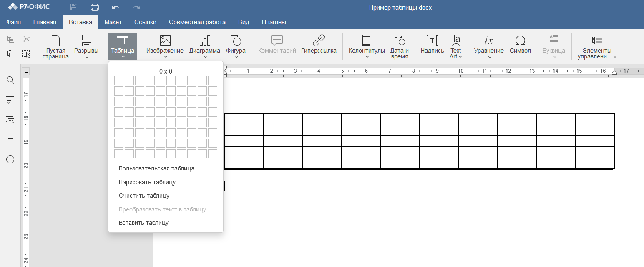Viewport: 644px width, 267px height.
Task: Select top-left cell of table size grid
Action: 119,81
